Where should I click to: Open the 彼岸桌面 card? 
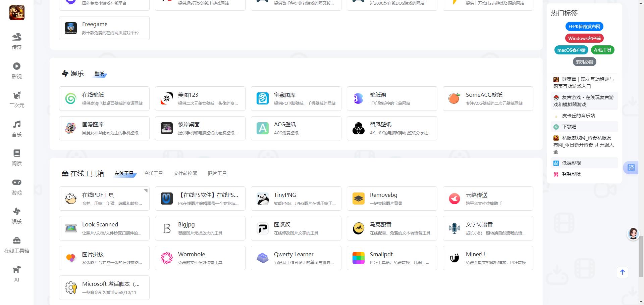tap(200, 128)
